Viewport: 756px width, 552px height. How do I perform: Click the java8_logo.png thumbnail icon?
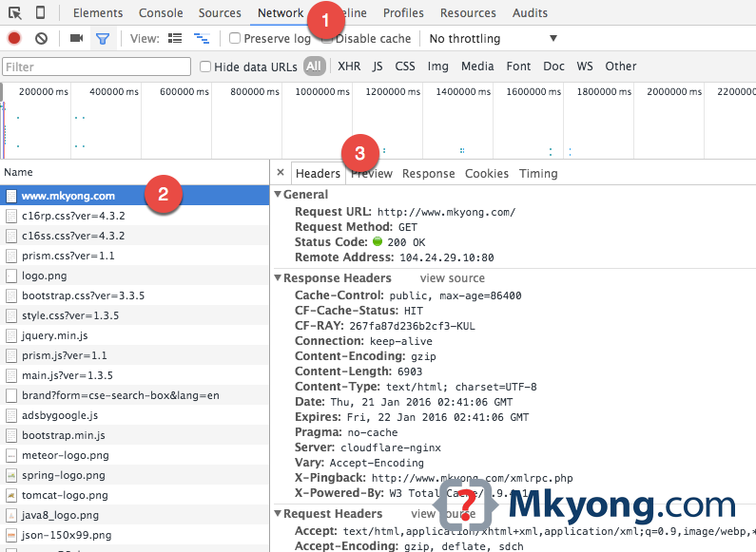coord(11,515)
